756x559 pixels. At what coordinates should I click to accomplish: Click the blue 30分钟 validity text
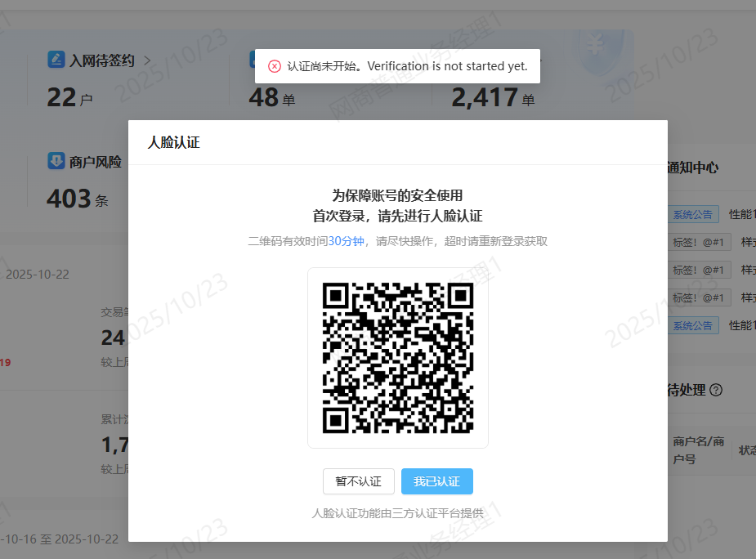tap(346, 241)
